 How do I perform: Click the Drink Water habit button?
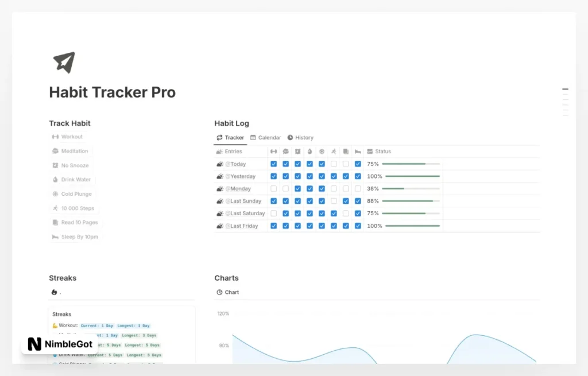coord(72,180)
